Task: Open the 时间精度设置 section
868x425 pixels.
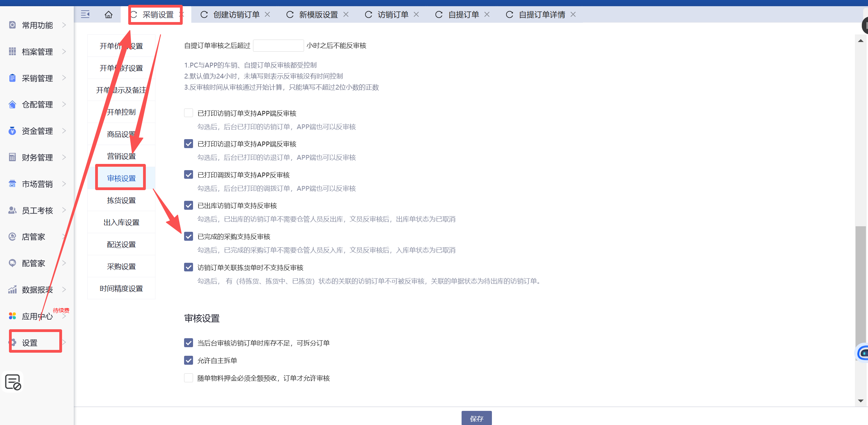Action: [121, 288]
